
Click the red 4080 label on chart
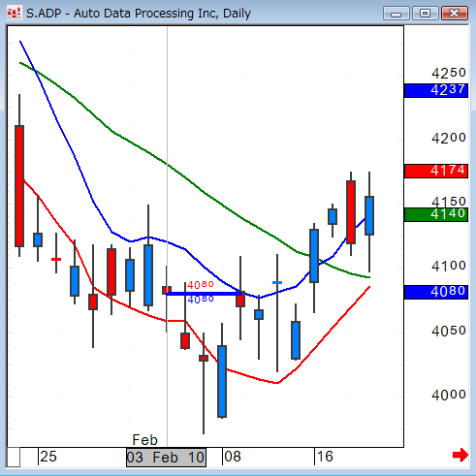(201, 285)
